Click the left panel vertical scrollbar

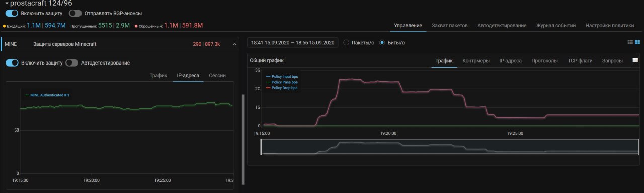click(x=243, y=139)
